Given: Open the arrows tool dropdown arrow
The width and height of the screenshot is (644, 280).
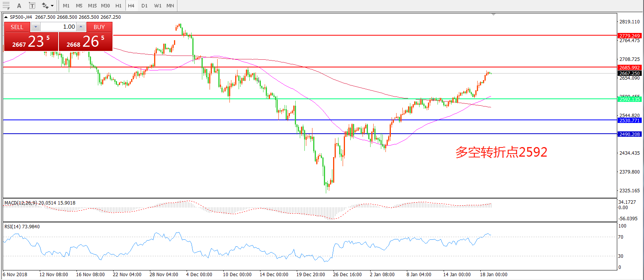Looking at the screenshot, I should [x=52, y=6].
